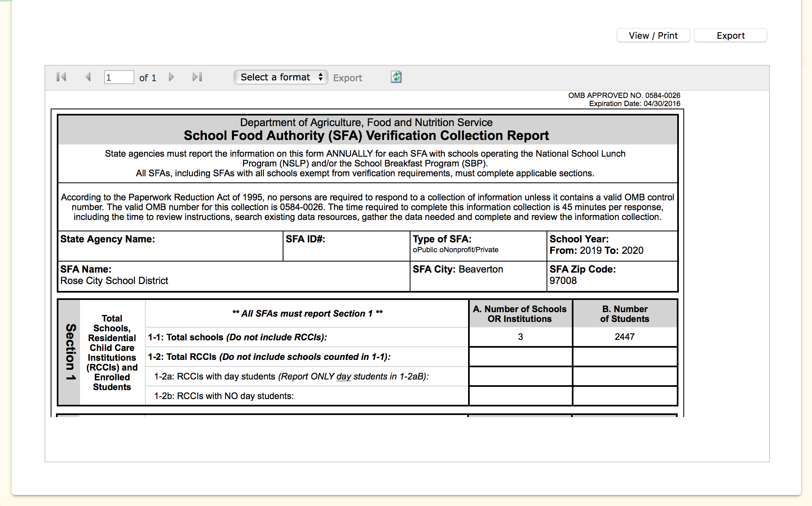Click the grey Export link in toolbar

point(347,78)
